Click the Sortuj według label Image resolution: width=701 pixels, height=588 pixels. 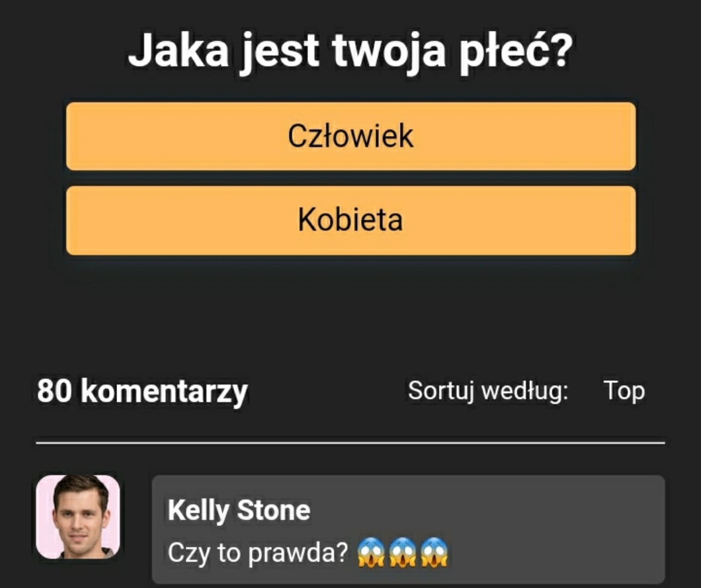(x=488, y=392)
